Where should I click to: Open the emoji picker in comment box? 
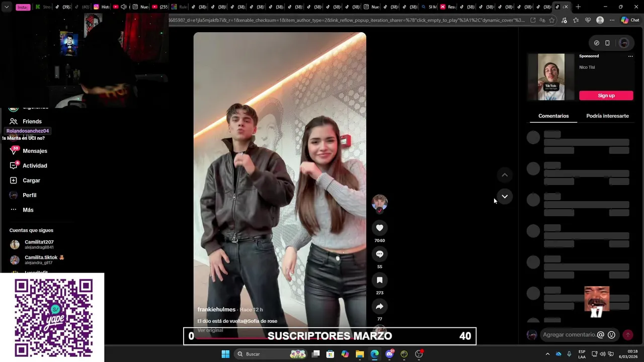pos(611,335)
